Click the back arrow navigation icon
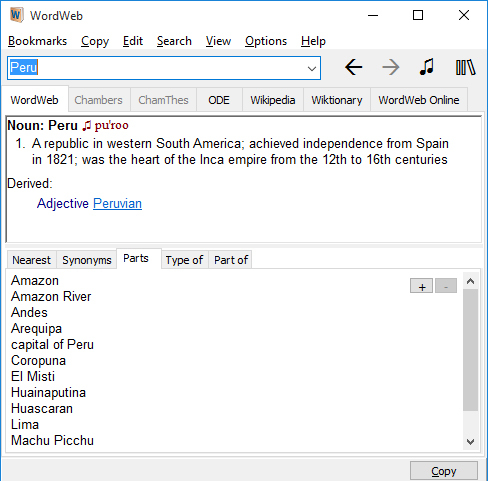The height and width of the screenshot is (481, 488). tap(353, 67)
